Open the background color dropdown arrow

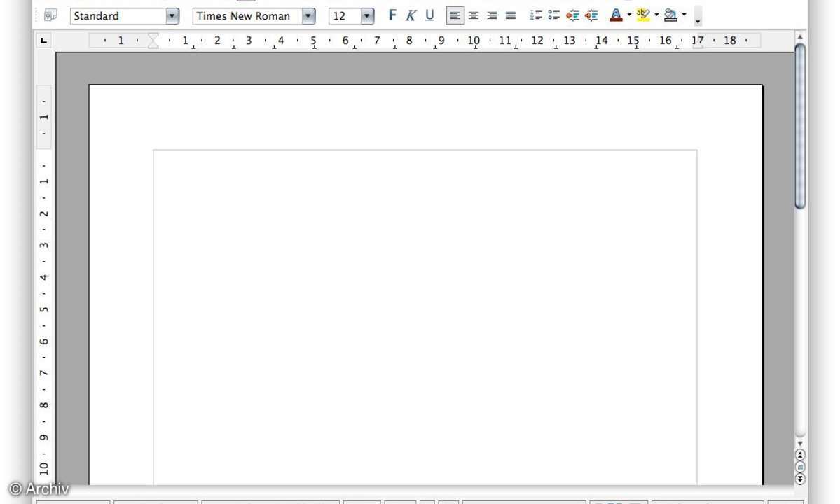[684, 15]
